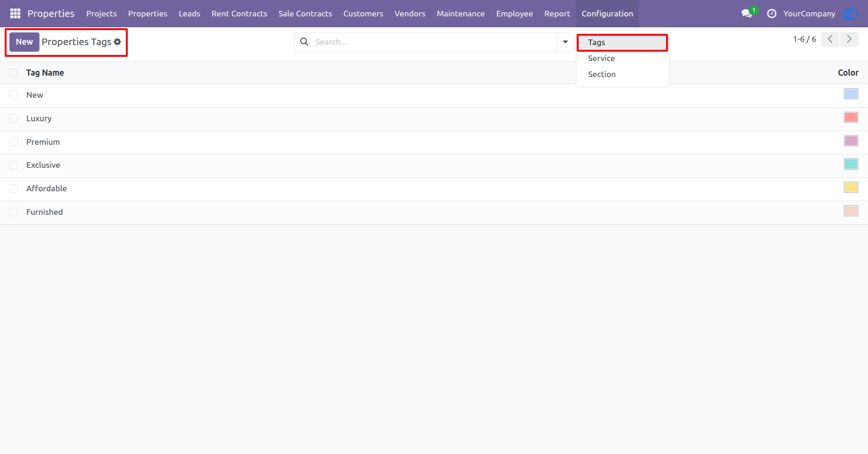Open the Furnished tag row
Image resolution: width=868 pixels, height=454 pixels.
(434, 212)
